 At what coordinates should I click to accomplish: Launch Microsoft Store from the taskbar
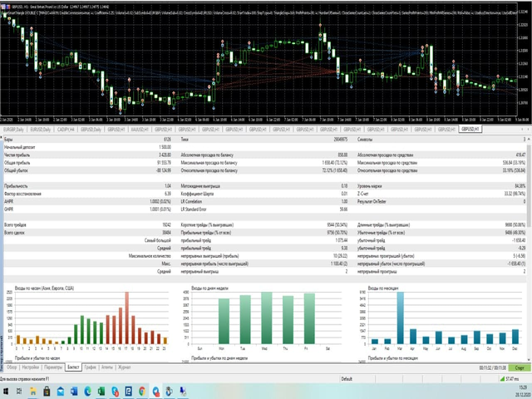[47, 392]
